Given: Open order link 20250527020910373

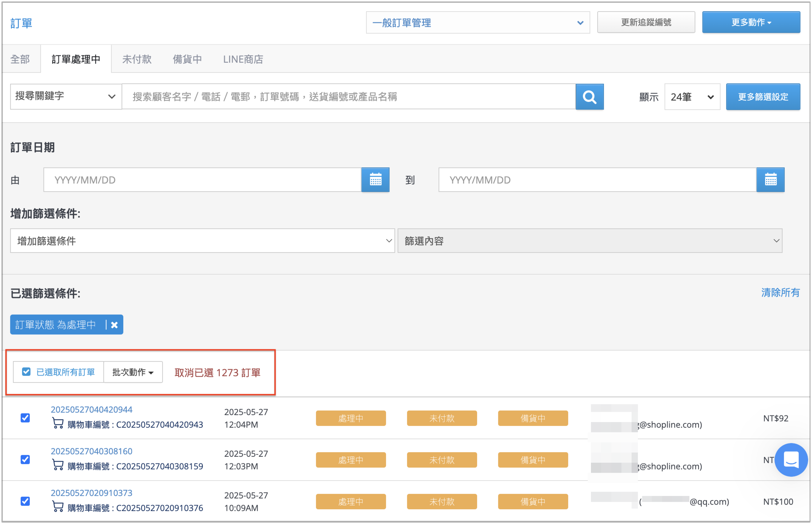Looking at the screenshot, I should point(92,493).
